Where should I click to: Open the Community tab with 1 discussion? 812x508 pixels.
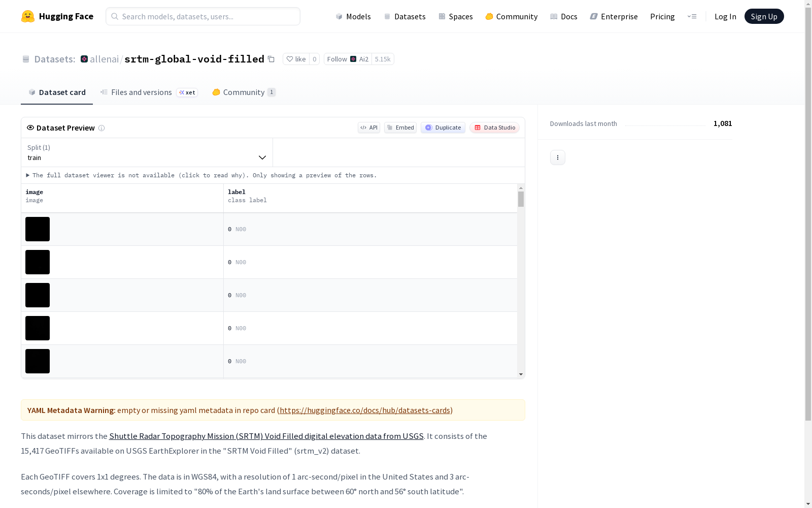click(x=244, y=92)
